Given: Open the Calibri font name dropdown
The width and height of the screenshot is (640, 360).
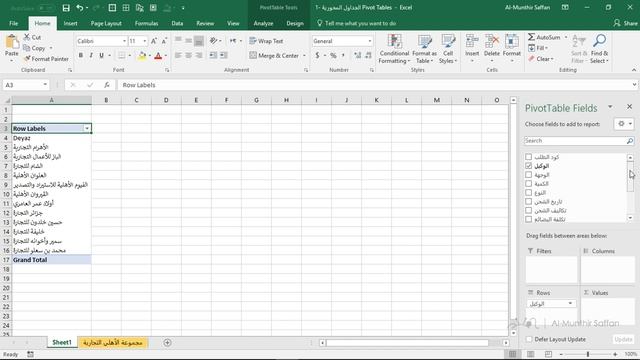Looking at the screenshot, I should [124, 41].
